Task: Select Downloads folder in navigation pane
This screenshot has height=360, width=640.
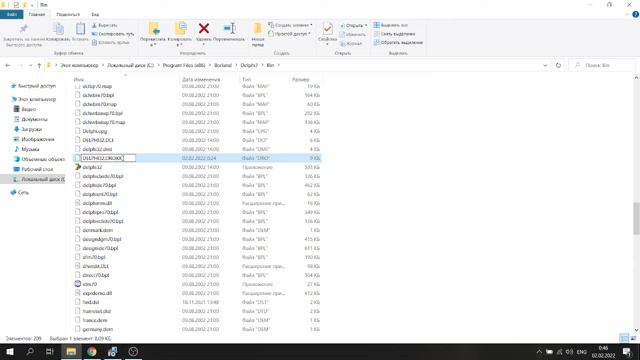Action: tap(28, 129)
